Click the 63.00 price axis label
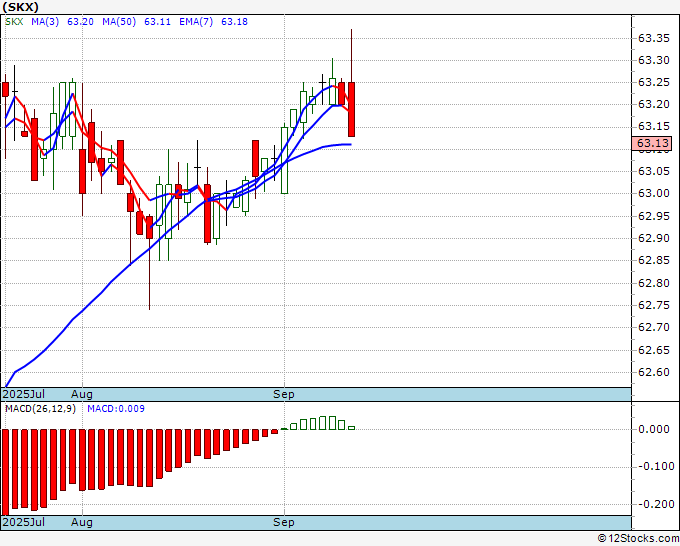680x546 pixels. (654, 193)
